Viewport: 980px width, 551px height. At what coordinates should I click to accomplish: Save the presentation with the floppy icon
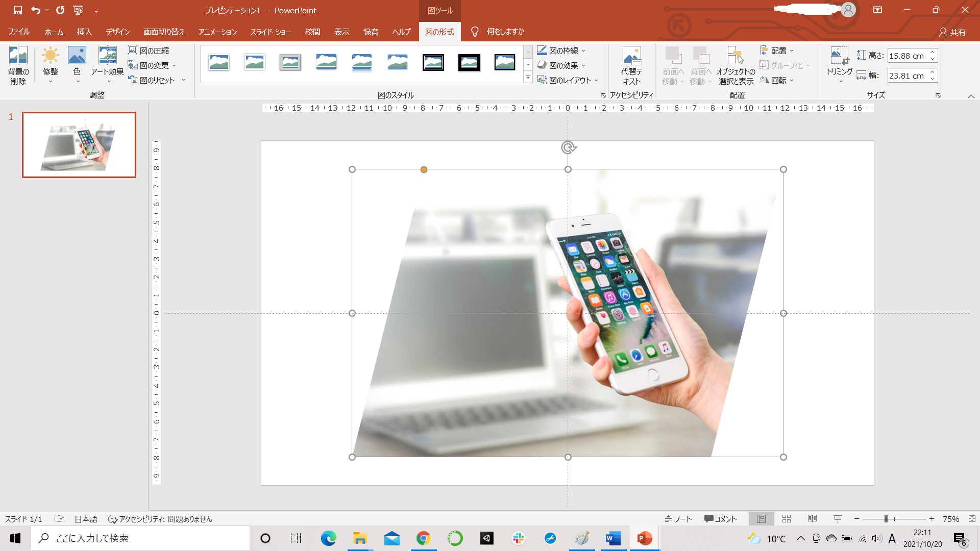(x=18, y=10)
